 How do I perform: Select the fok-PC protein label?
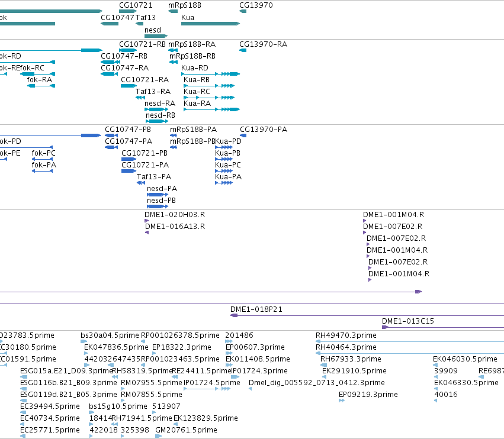pos(43,153)
